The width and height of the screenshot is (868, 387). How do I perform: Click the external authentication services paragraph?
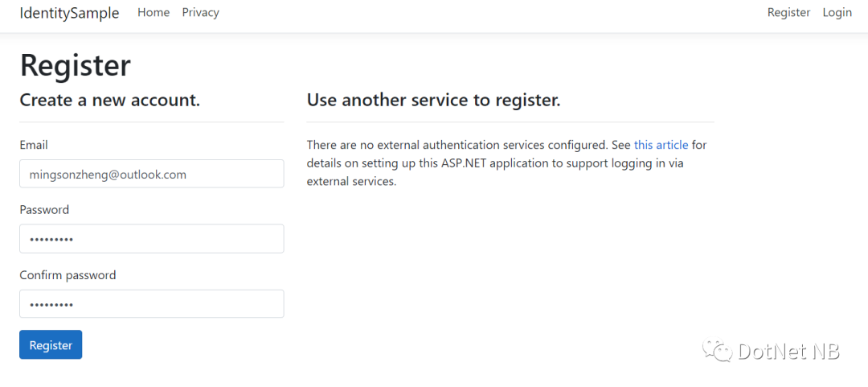tap(506, 163)
